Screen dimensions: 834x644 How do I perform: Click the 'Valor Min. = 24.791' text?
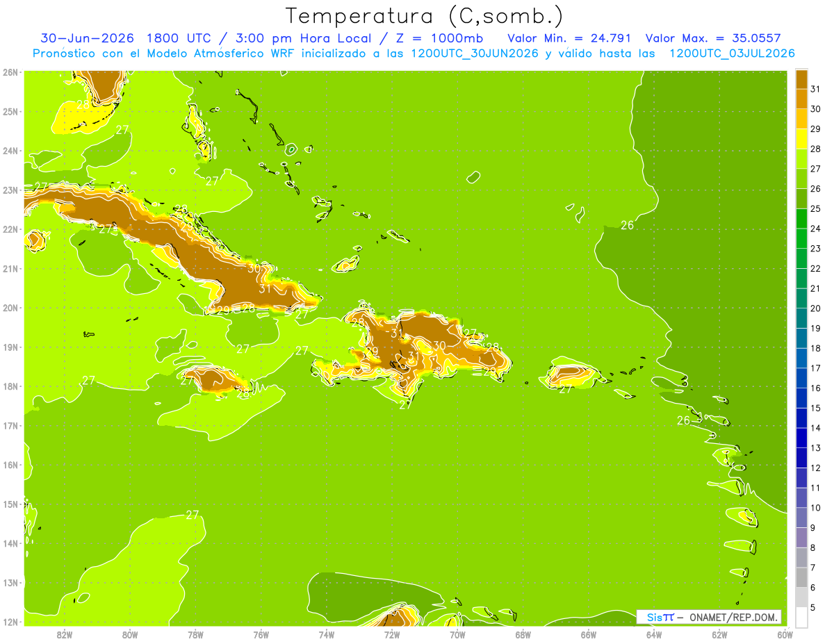click(569, 38)
